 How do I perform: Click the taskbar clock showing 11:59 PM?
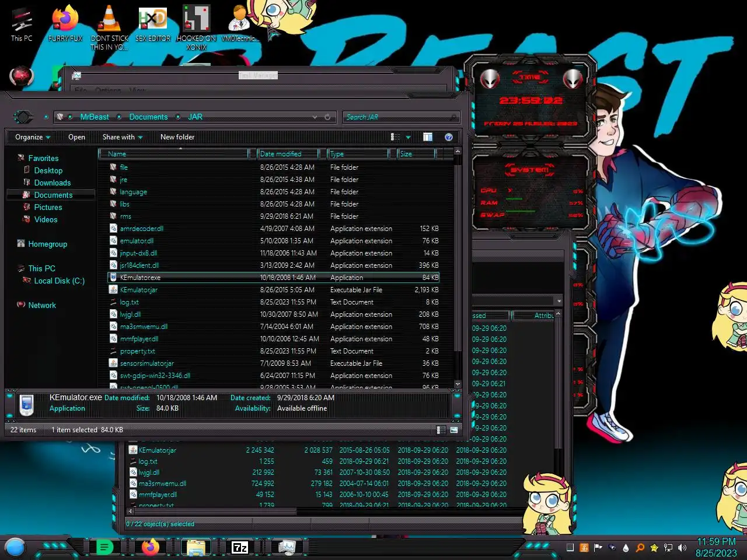716,547
